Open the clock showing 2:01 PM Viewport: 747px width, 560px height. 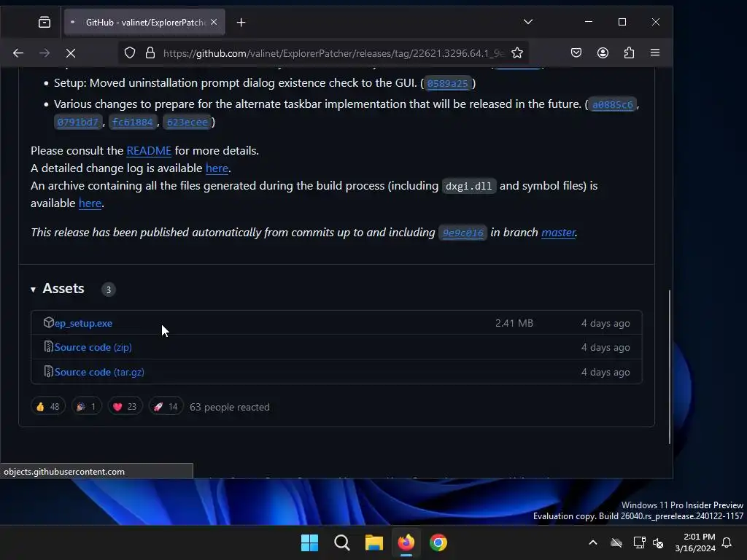pos(695,542)
